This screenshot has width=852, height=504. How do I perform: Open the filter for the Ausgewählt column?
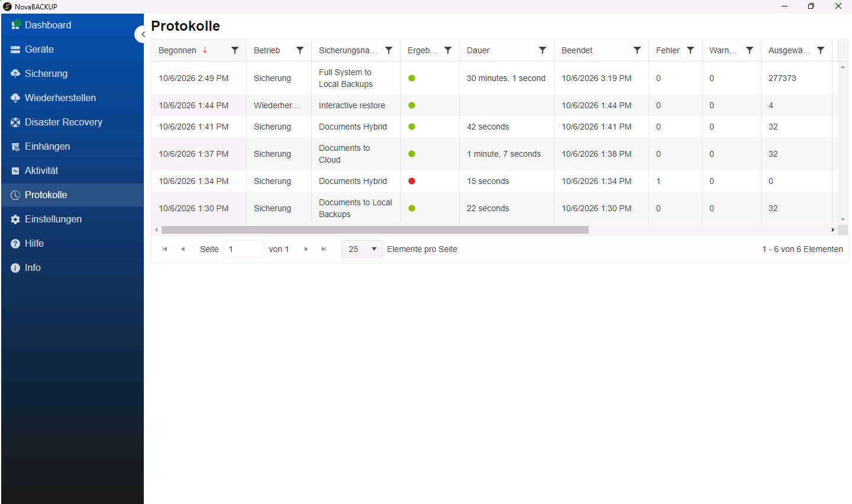click(821, 50)
